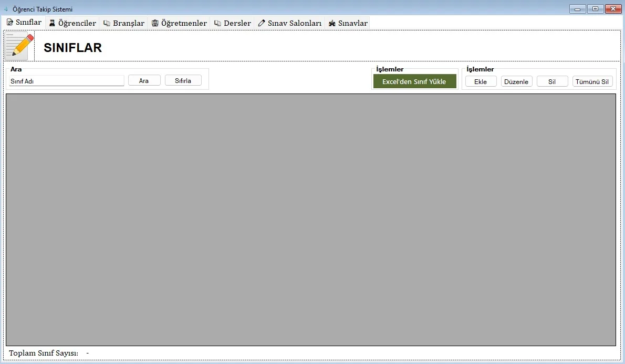Minimize the Öğrenci Takip Sistemi window
This screenshot has height=364, width=625.
pos(577,9)
